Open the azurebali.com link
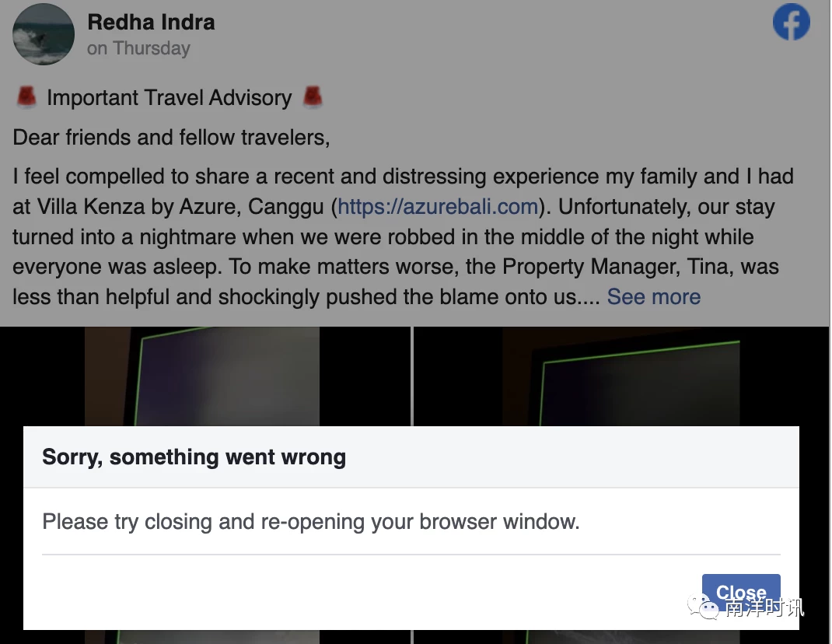This screenshot has height=644, width=832. 439,207
